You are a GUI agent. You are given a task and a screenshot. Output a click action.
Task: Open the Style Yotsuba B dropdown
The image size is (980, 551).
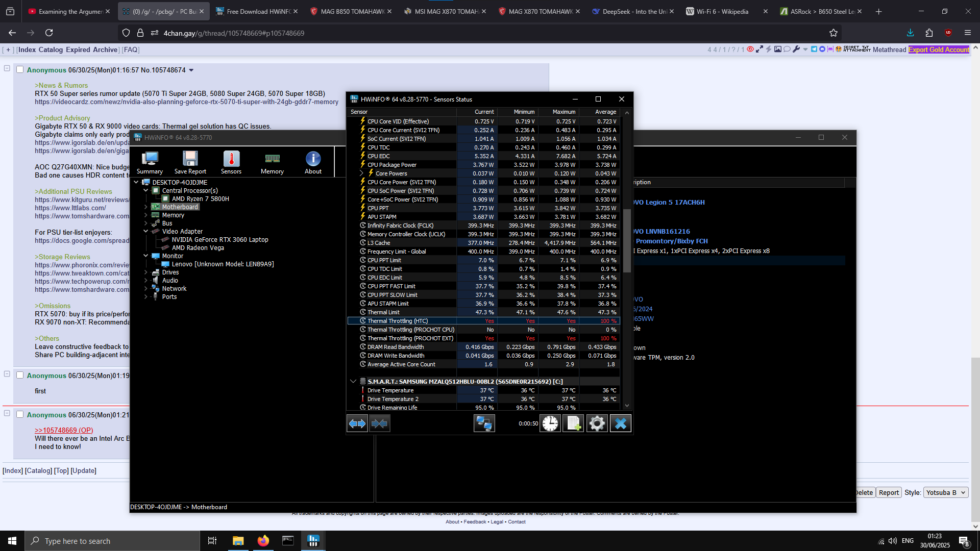tap(946, 492)
